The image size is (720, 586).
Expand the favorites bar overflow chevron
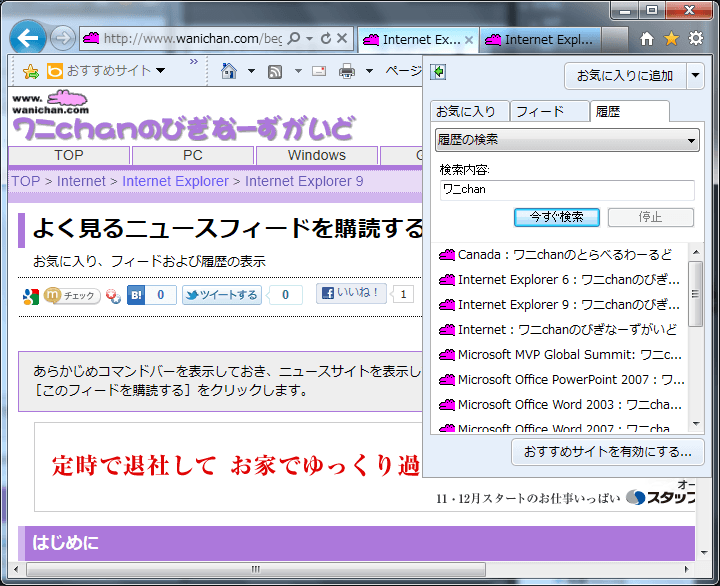click(194, 62)
